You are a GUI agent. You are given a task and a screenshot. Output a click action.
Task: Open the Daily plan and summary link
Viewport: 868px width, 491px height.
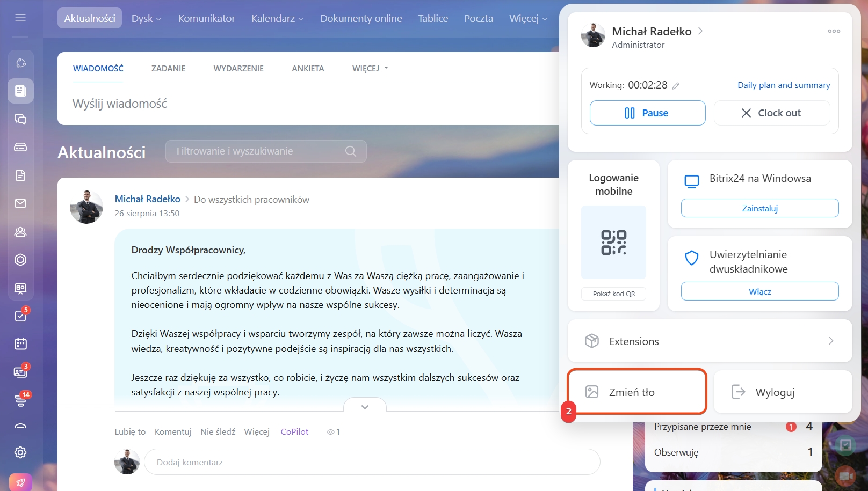click(x=783, y=85)
